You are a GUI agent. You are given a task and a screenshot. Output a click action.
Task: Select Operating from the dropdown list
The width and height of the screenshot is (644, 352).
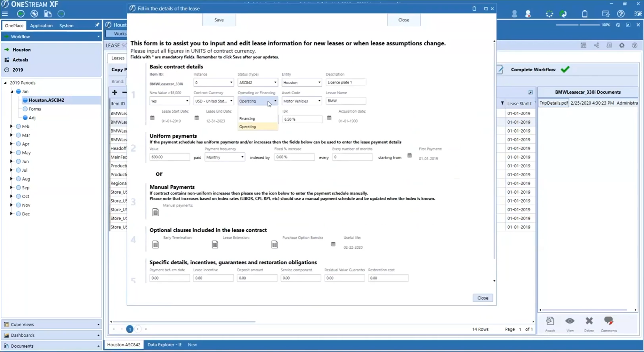258,127
